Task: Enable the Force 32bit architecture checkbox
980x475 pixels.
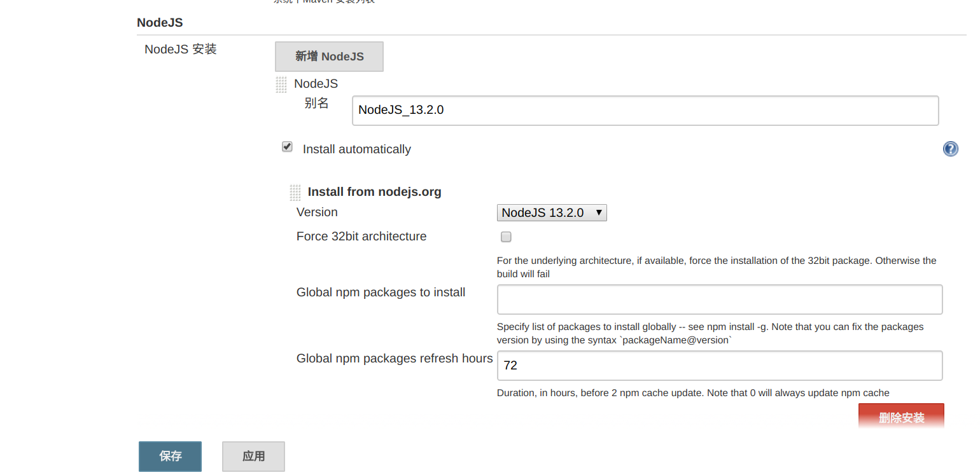Action: 506,237
